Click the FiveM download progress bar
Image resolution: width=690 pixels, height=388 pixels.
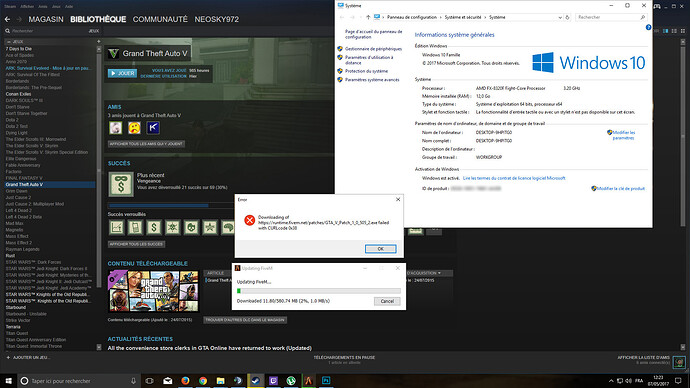[319, 291]
